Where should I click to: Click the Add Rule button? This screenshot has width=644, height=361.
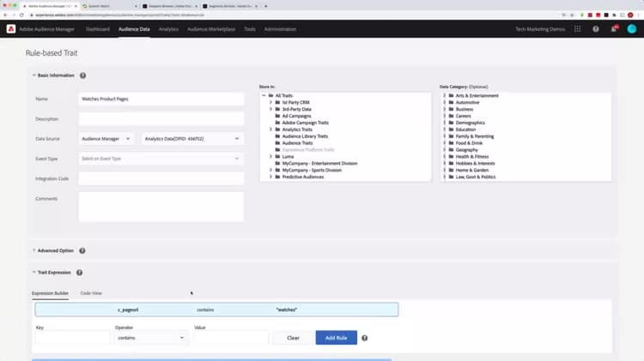click(337, 338)
